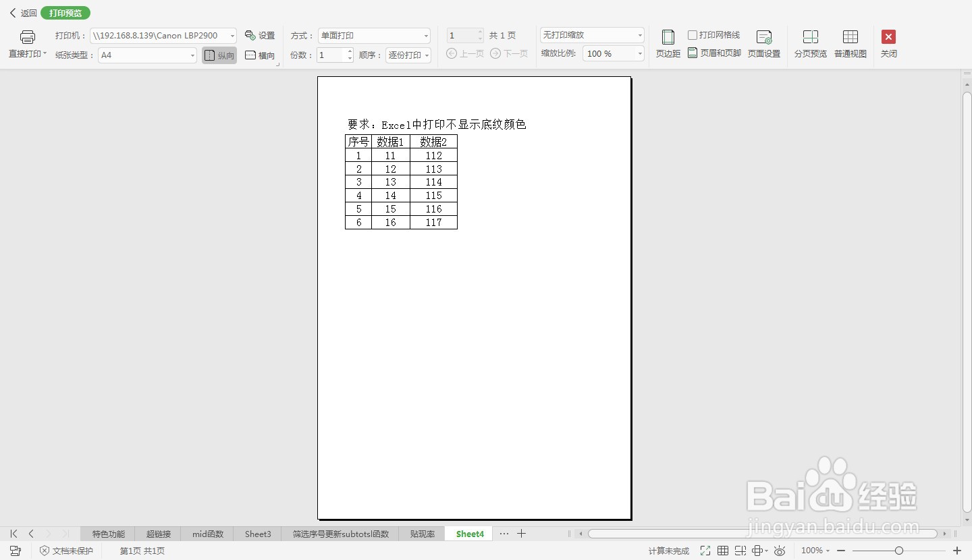Switch to 分页预览 page break preview
Image resolution: width=972 pixels, height=560 pixels.
(809, 43)
